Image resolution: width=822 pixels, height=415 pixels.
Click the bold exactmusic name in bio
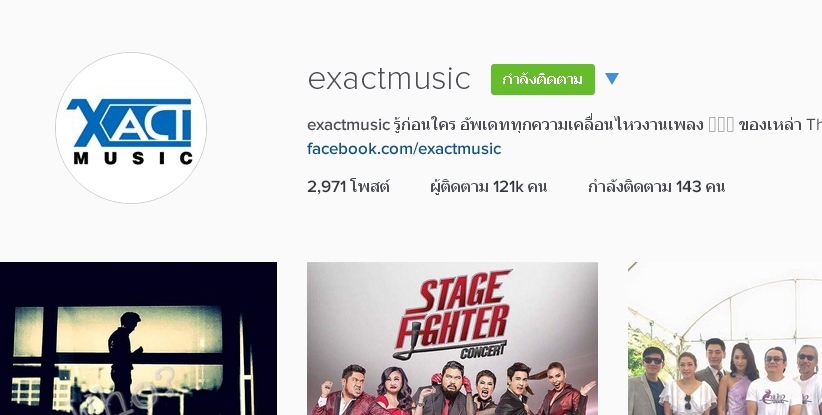point(349,125)
